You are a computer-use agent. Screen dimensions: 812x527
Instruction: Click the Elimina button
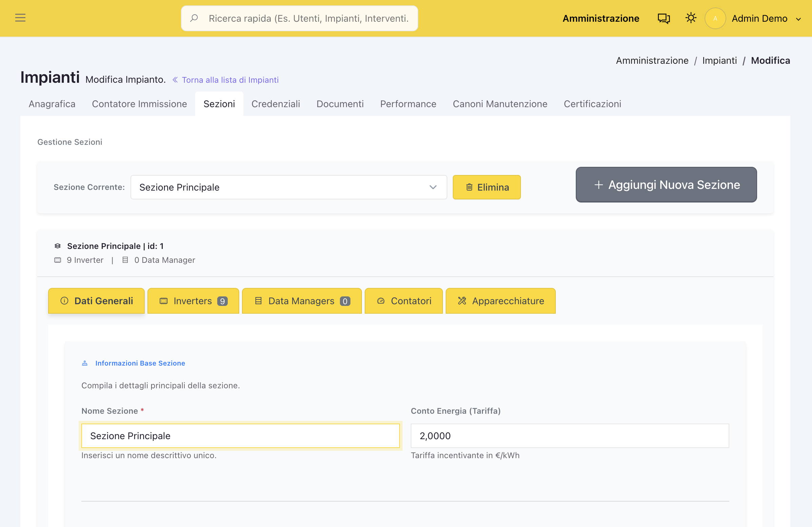pos(487,187)
